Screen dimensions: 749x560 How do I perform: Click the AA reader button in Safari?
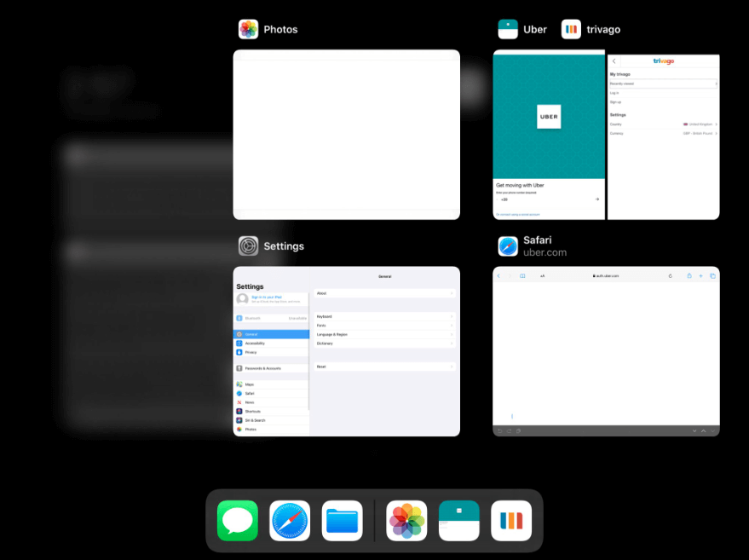pos(542,275)
